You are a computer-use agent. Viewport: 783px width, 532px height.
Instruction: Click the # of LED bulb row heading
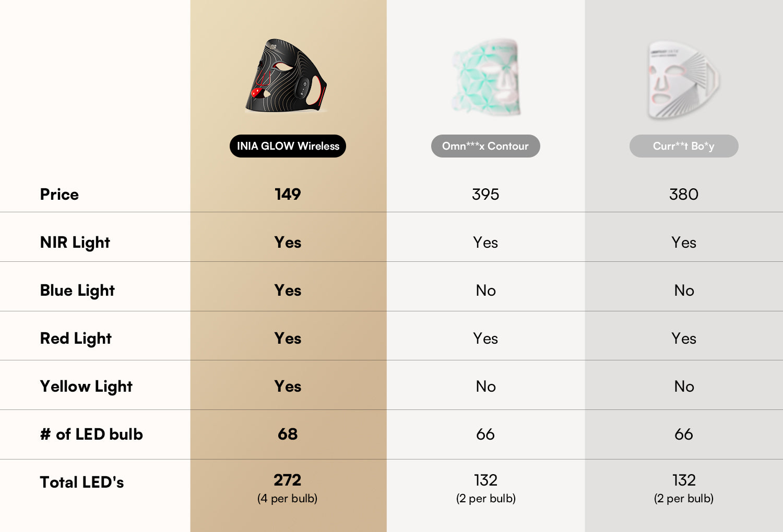coord(91,434)
